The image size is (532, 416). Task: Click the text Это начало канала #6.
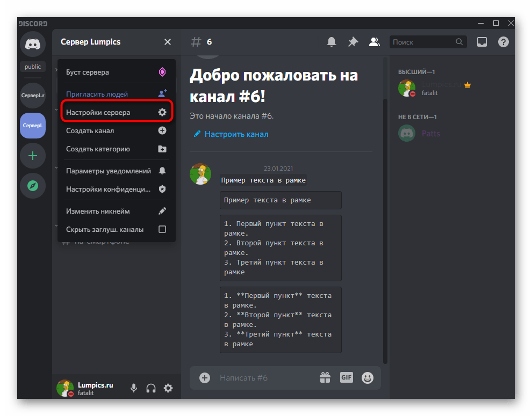tap(232, 116)
